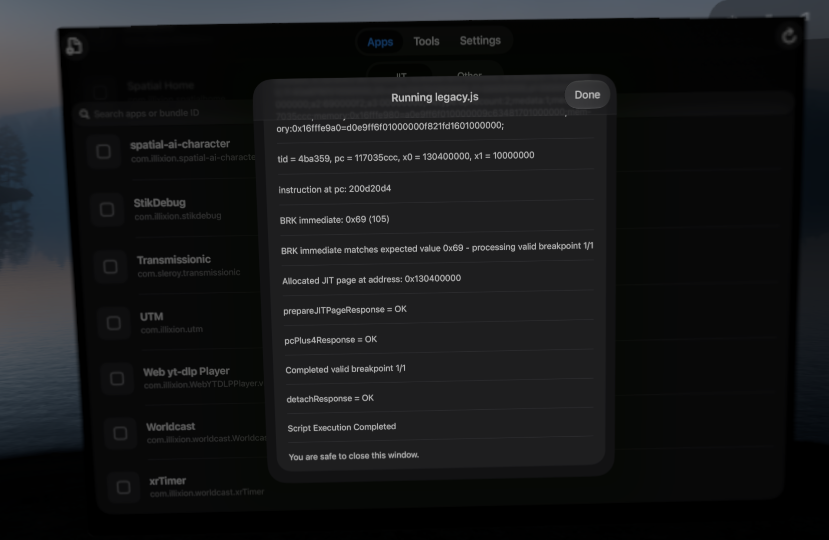The width and height of the screenshot is (829, 540).
Task: Toggle the Worldcast checkbox
Action: 121,434
